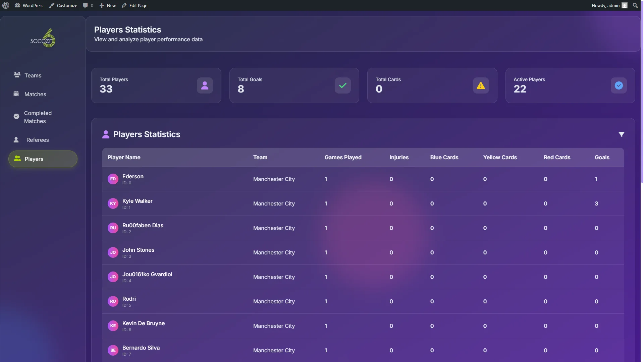Click the Goals column header
Image resolution: width=644 pixels, height=362 pixels.
tap(602, 158)
